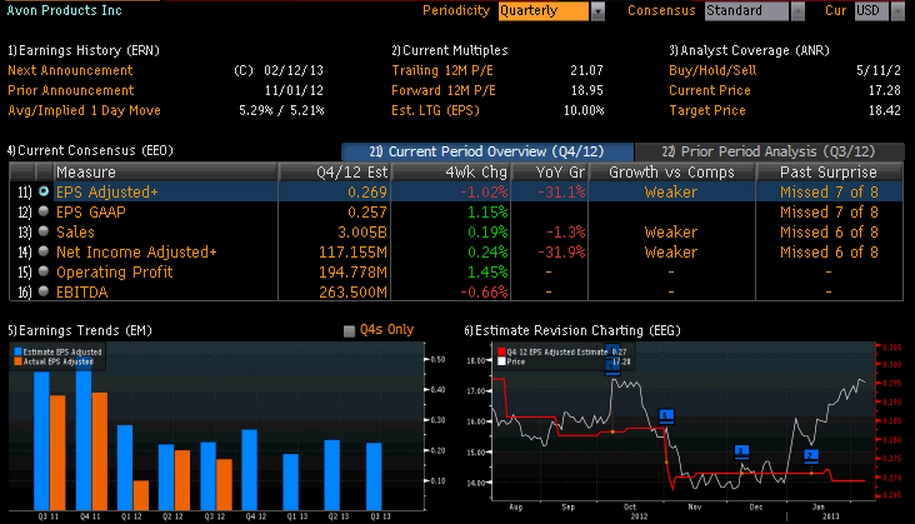
Task: Click the Est. LTG (EPS) value 10.00%
Action: pyautogui.click(x=584, y=110)
